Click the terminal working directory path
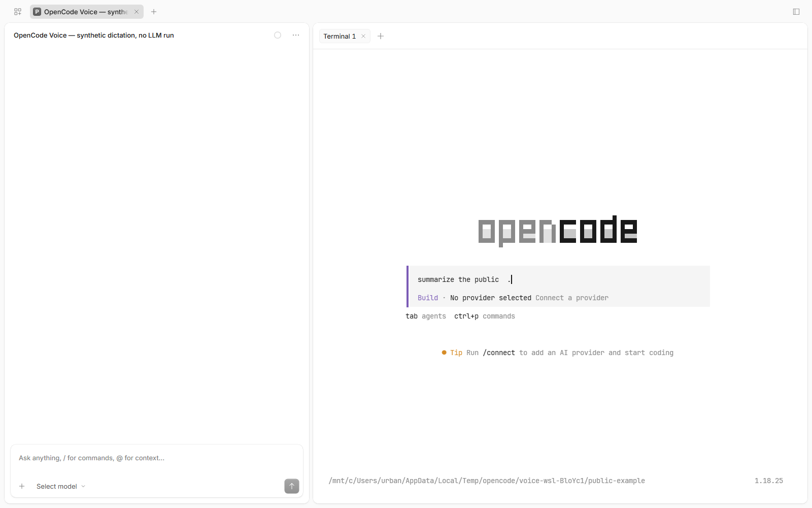Viewport: 812px width, 508px height. point(487,481)
